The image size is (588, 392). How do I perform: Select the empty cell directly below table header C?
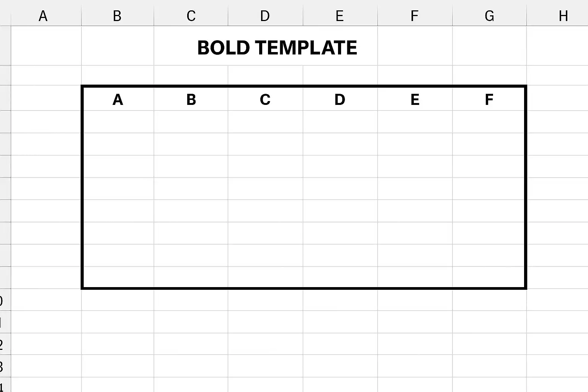click(265, 122)
